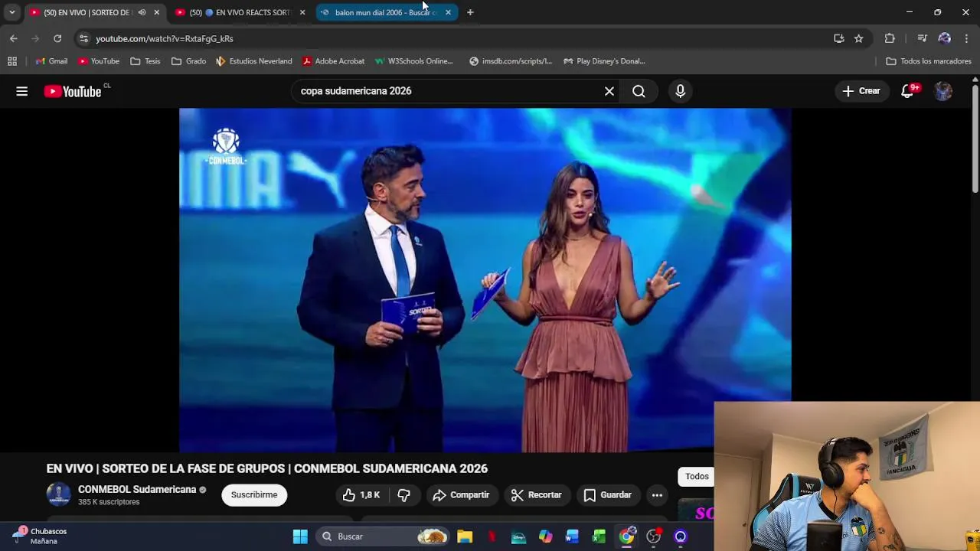Open the Chrome three-dot menu
This screenshot has height=551, width=980.
pyautogui.click(x=966, y=38)
